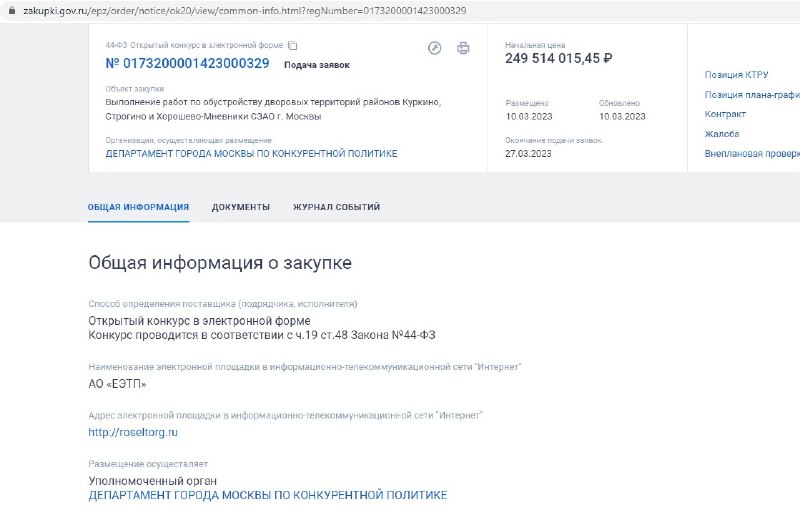Go to Позиция КТРУ side link

pos(736,75)
